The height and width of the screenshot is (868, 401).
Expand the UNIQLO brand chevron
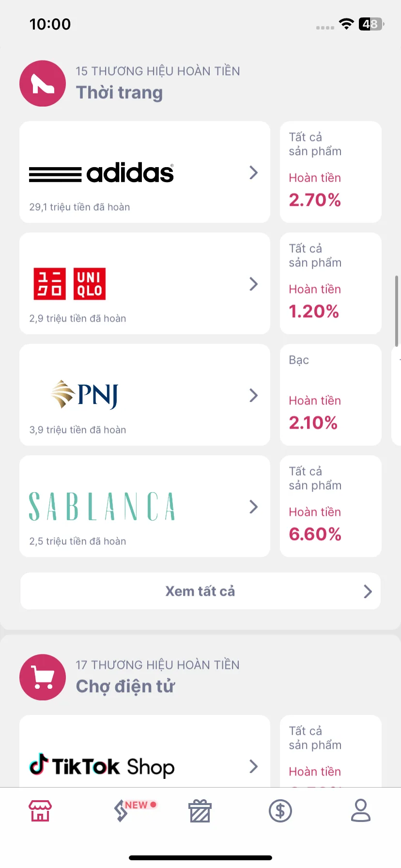(x=253, y=284)
